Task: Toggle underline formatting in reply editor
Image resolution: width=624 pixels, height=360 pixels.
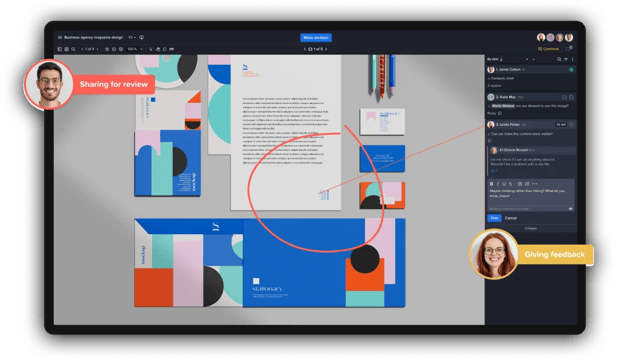Action: [x=504, y=184]
